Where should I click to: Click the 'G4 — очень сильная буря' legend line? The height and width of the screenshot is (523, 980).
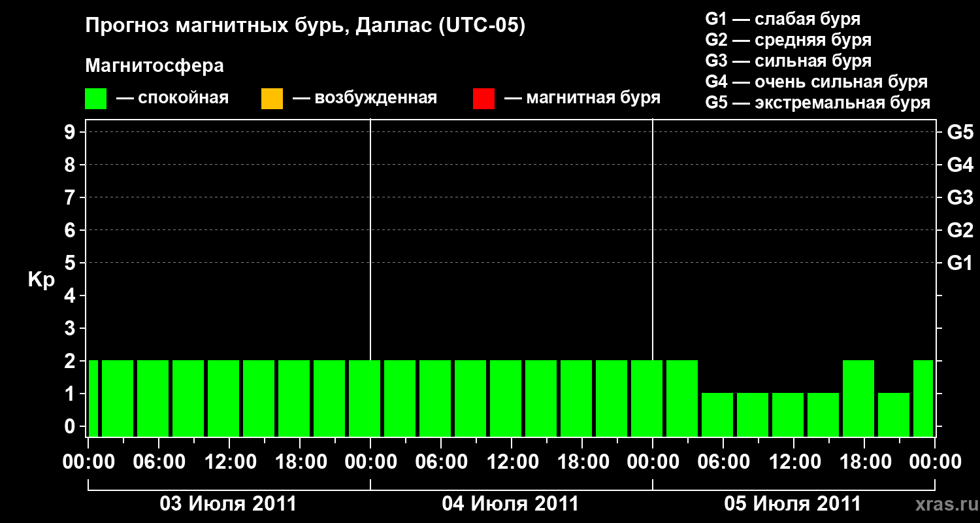[x=816, y=82]
